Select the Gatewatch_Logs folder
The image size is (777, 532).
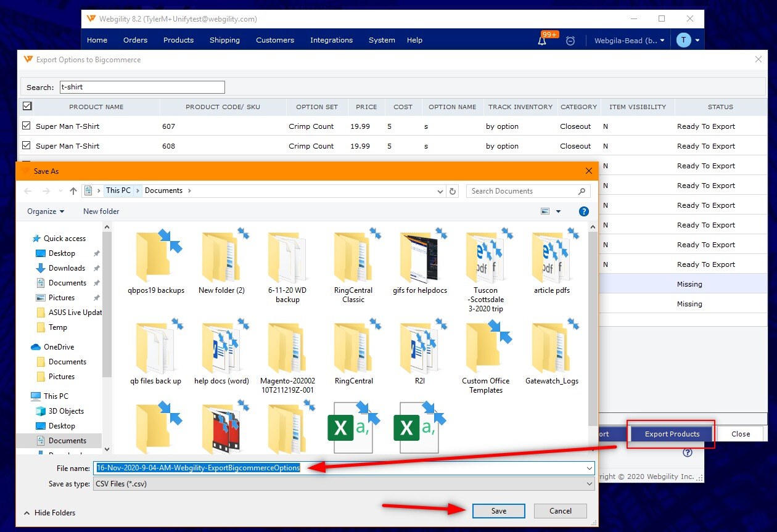click(552, 353)
